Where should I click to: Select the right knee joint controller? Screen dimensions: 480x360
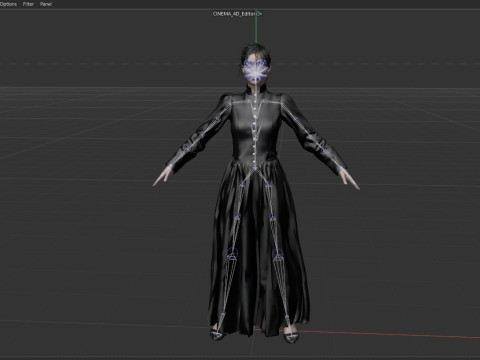click(277, 254)
